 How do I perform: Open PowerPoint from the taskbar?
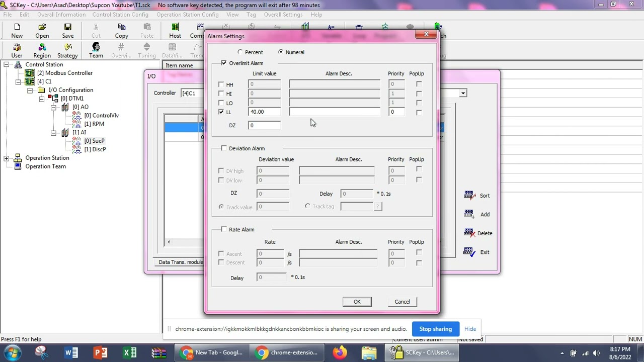point(101,353)
